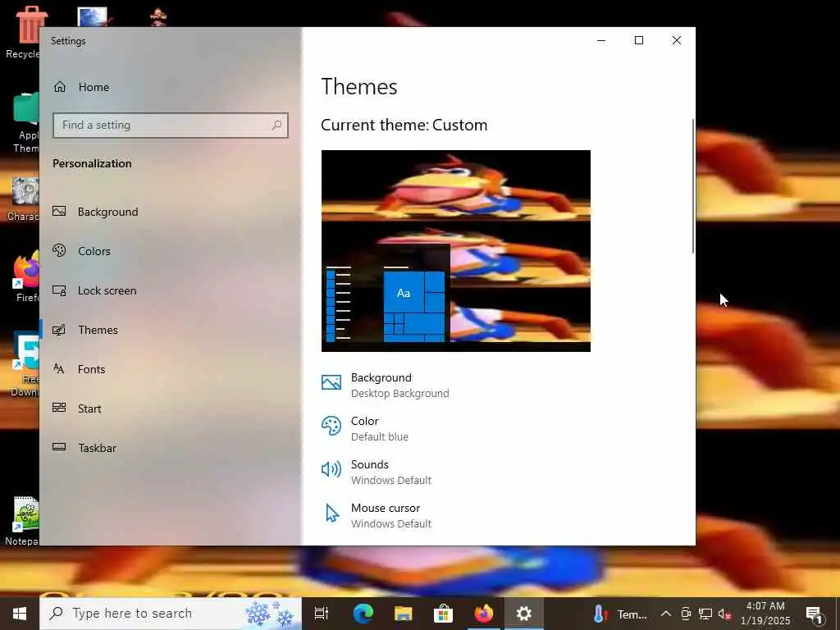Click the Fonts icon in sidebar
This screenshot has width=840, height=630.
59,368
